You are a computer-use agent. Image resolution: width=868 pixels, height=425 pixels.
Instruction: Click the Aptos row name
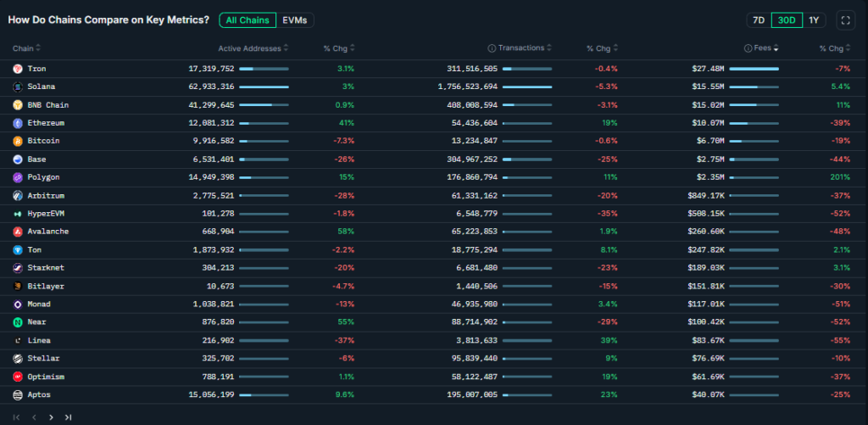[x=40, y=394]
